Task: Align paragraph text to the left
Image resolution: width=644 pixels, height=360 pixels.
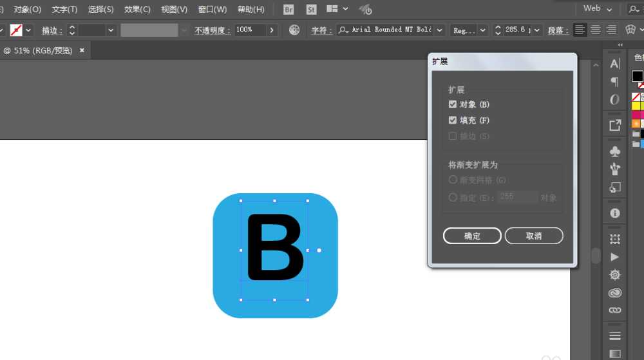Action: click(580, 30)
